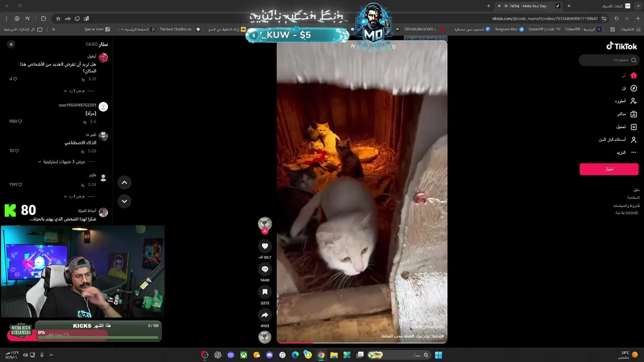Open Discord from the taskbar
644x362 pixels.
269,355
